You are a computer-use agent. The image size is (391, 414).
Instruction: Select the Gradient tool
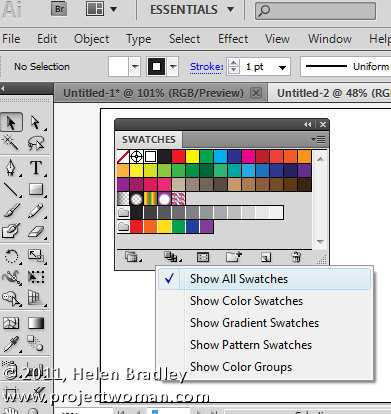tap(35, 323)
